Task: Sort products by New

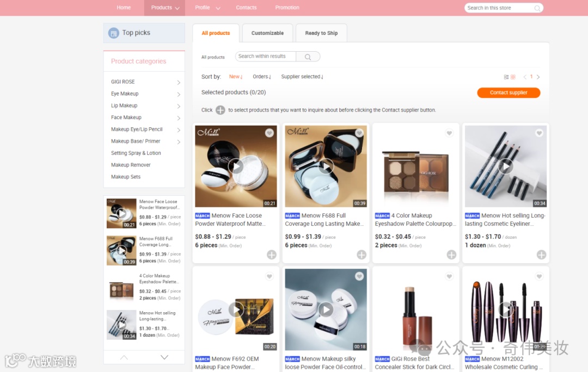Action: tap(236, 77)
